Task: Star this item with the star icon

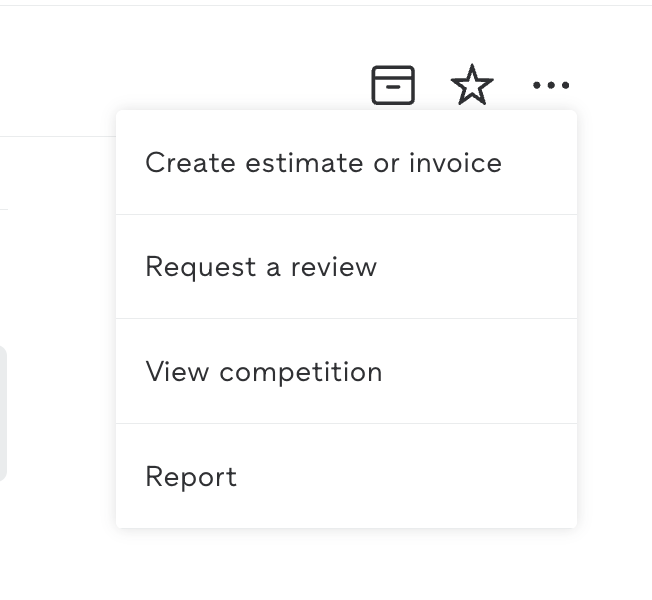Action: click(472, 85)
